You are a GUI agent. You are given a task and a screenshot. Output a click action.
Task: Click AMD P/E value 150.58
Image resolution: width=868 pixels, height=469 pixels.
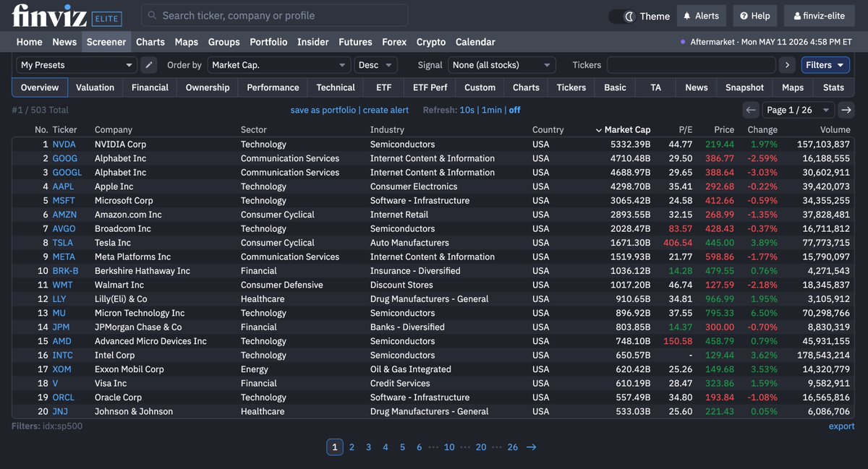[678, 341]
